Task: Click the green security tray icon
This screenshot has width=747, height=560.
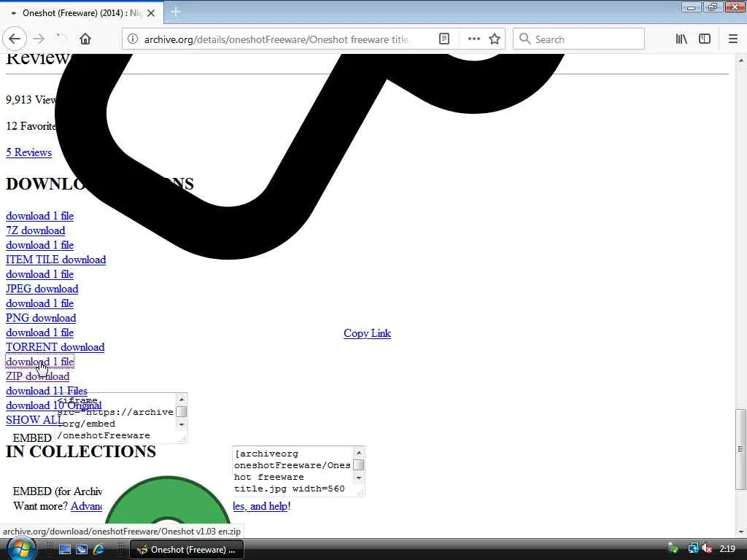Action: pos(673,549)
